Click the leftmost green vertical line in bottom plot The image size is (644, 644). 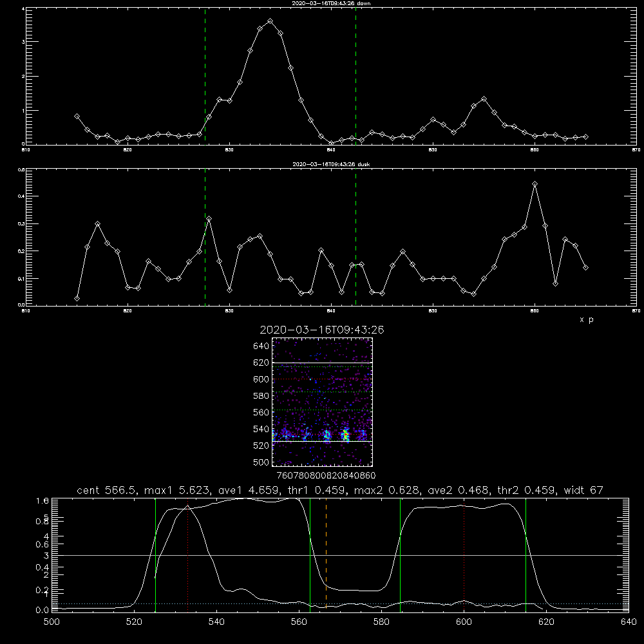click(155, 555)
